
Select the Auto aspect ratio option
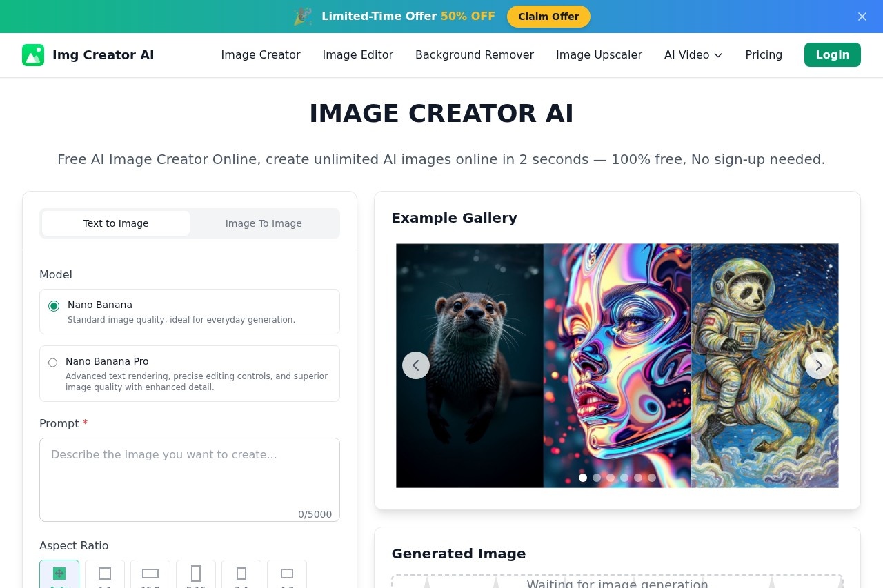[59, 574]
